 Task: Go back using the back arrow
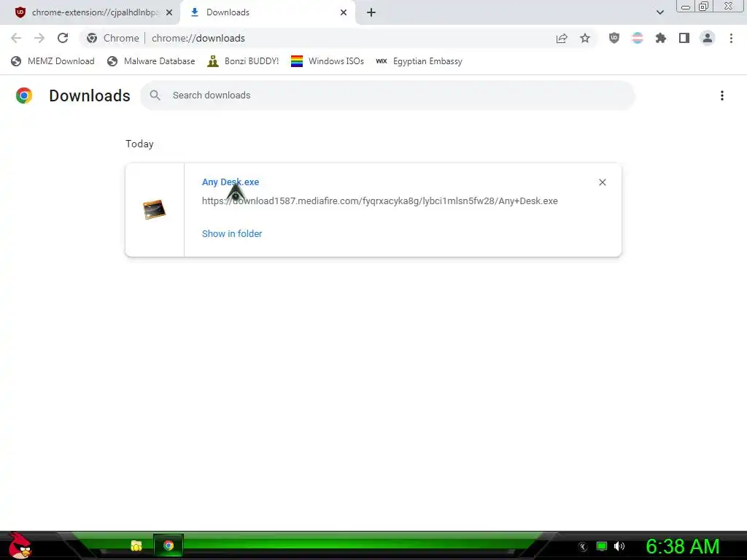coord(16,38)
